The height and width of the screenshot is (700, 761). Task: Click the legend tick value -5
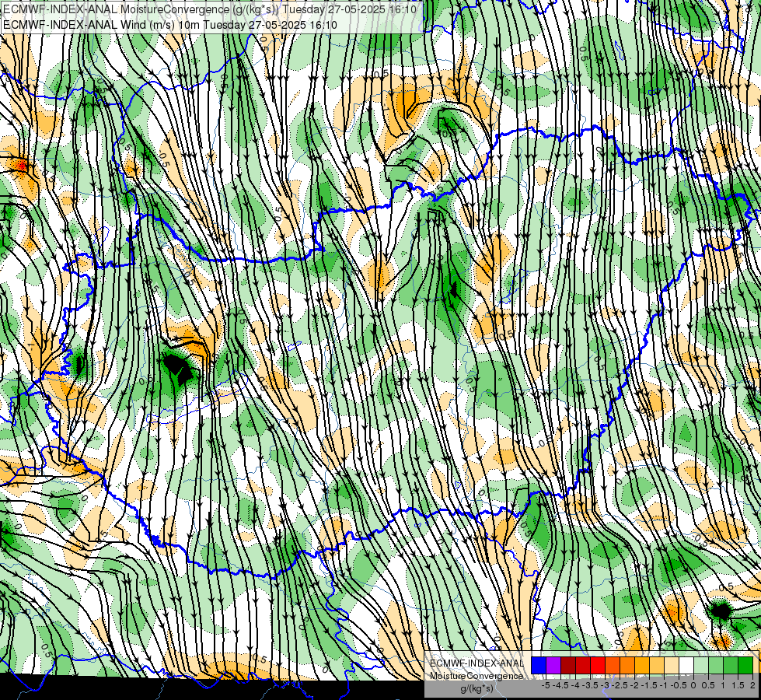(546, 685)
